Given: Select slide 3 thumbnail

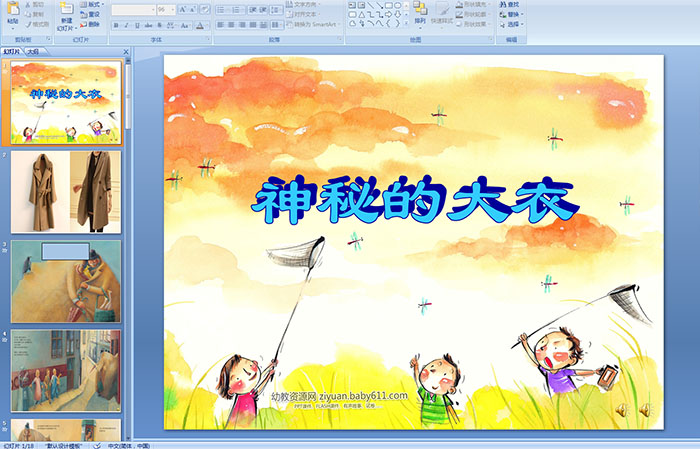Looking at the screenshot, I should pos(66,281).
